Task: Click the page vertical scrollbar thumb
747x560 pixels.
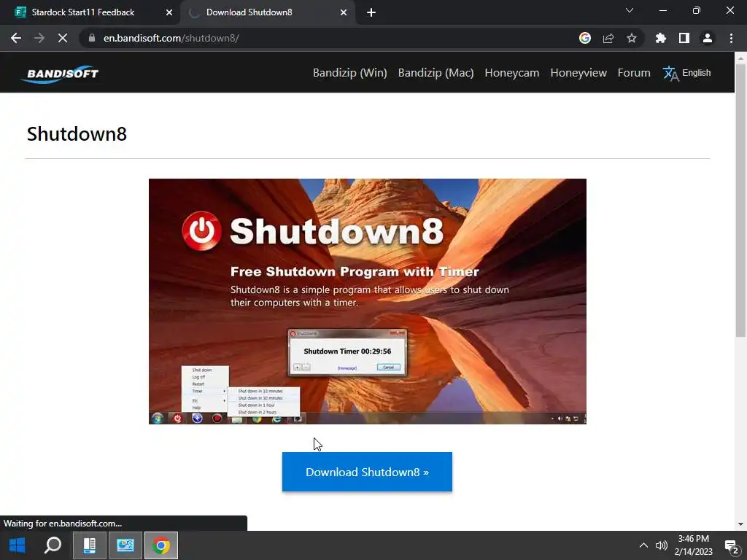Action: [x=740, y=200]
